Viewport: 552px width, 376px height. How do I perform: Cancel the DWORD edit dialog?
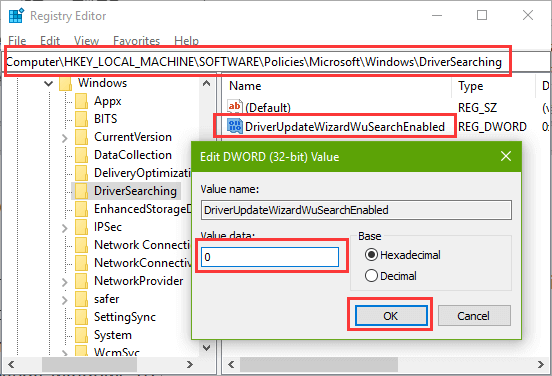(x=474, y=316)
